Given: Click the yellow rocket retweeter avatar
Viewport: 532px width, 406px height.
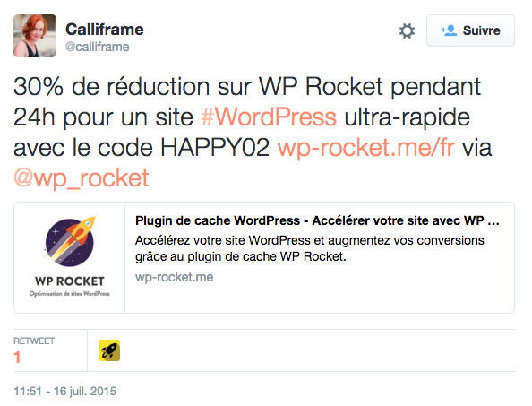Looking at the screenshot, I should tap(109, 350).
